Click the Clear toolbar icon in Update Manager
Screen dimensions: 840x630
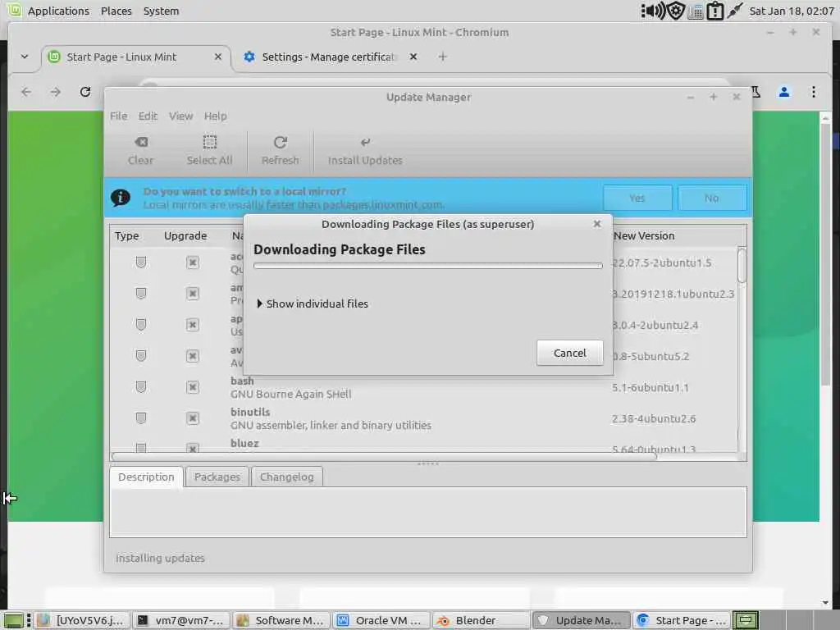click(141, 142)
